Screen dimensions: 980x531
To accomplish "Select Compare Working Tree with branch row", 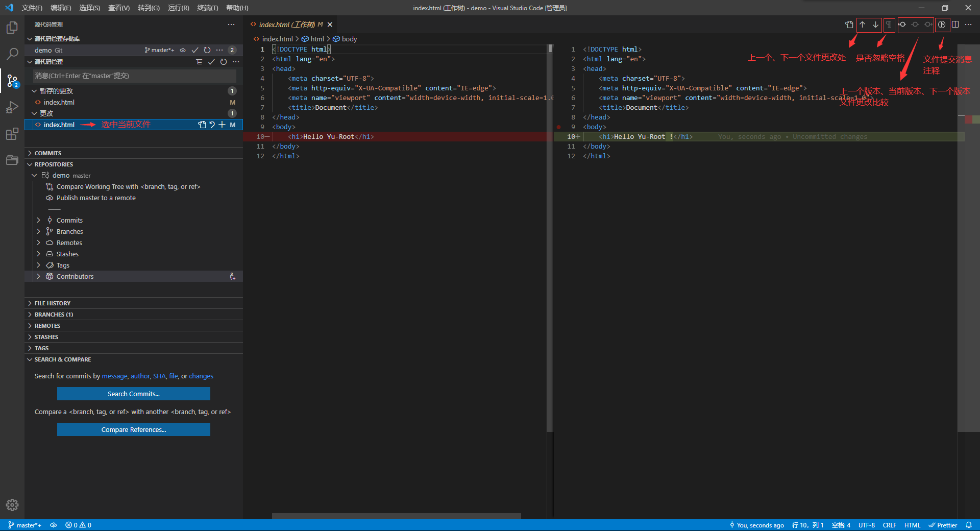I will click(x=134, y=187).
